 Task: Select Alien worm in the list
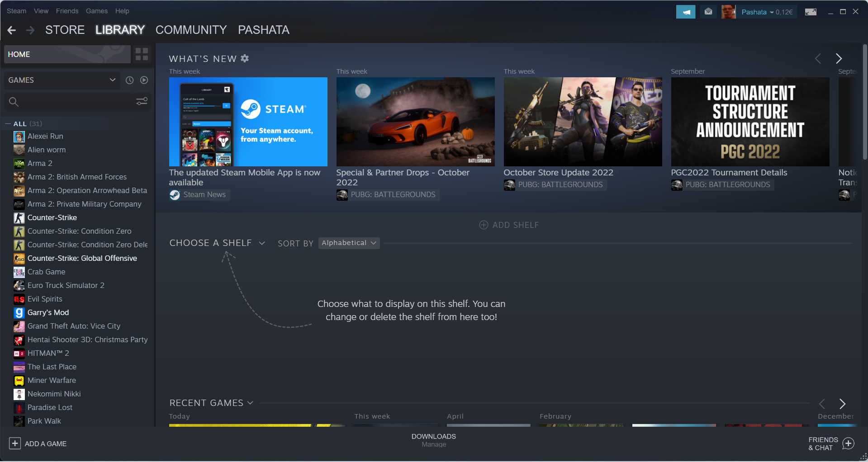47,150
